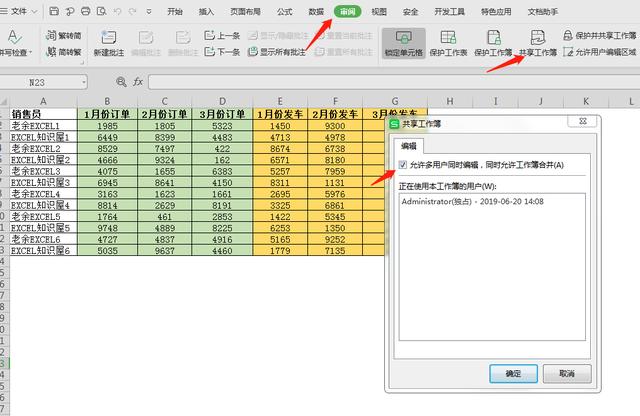The image size is (640, 416).
Task: Click the Print icon in quick access bar
Action: click(x=85, y=11)
